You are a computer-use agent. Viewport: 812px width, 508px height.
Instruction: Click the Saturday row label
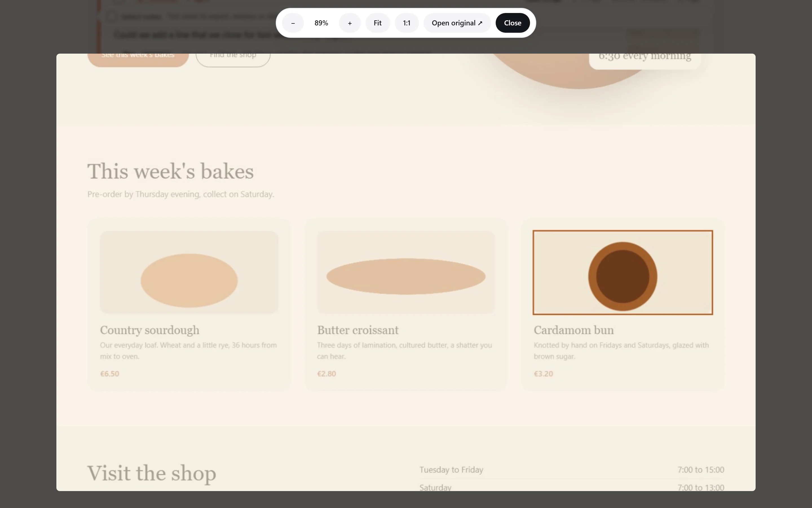pos(435,487)
